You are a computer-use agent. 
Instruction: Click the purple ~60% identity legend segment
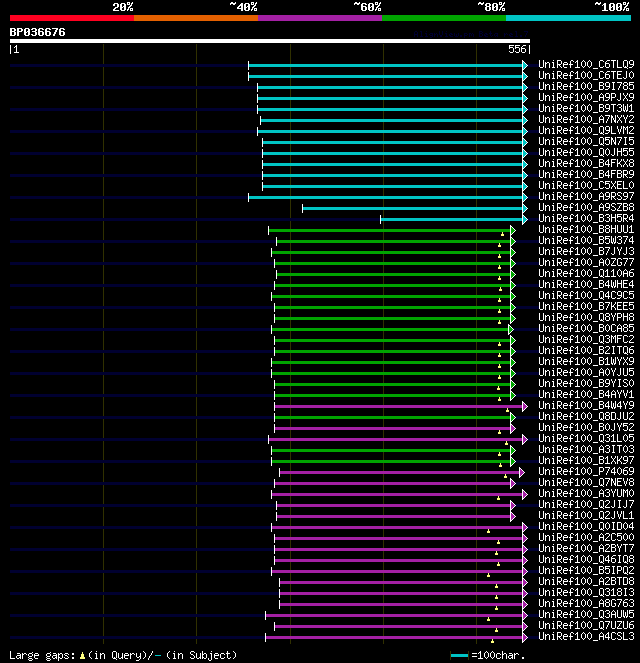320,18
